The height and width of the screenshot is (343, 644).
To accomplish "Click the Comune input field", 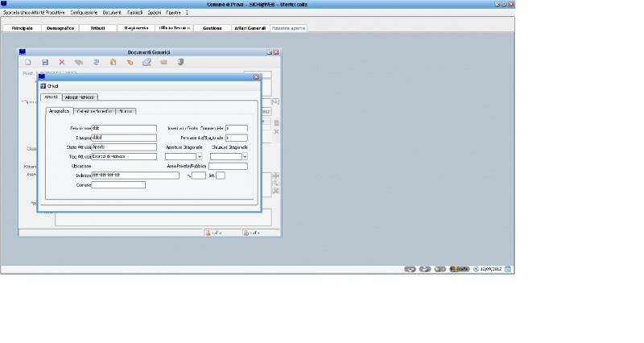I will pyautogui.click(x=118, y=185).
